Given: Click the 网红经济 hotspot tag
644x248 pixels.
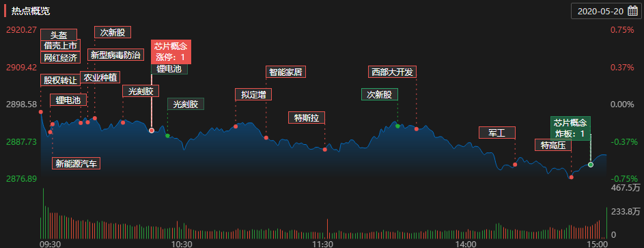Looking at the screenshot, I should [61, 57].
